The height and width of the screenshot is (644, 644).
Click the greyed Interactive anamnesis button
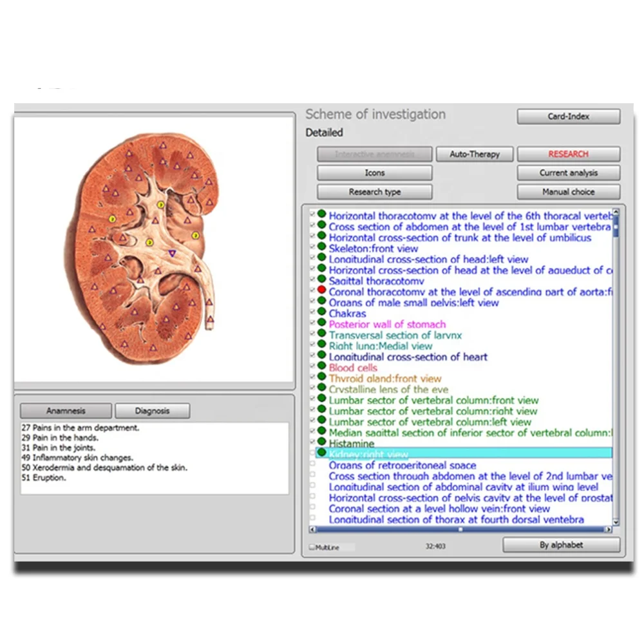[375, 155]
